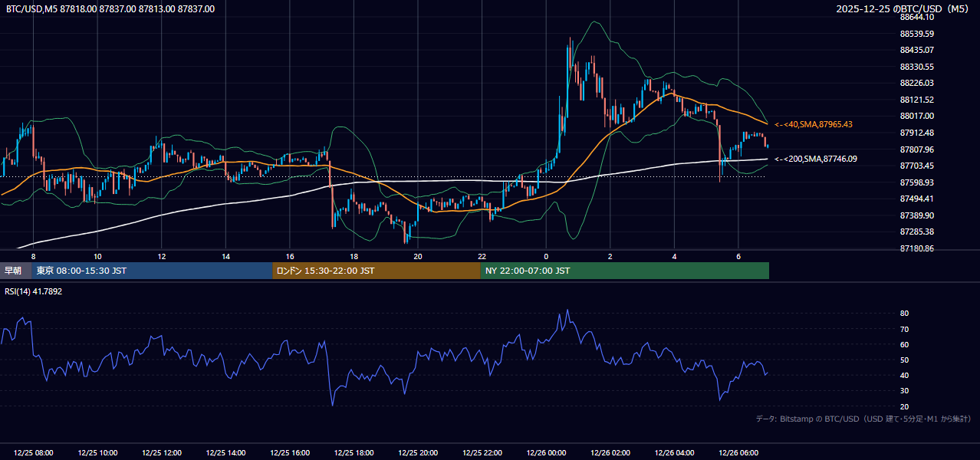This screenshot has height=460, width=980.
Task: Click the time label 12/26 00:00
Action: pos(546,453)
